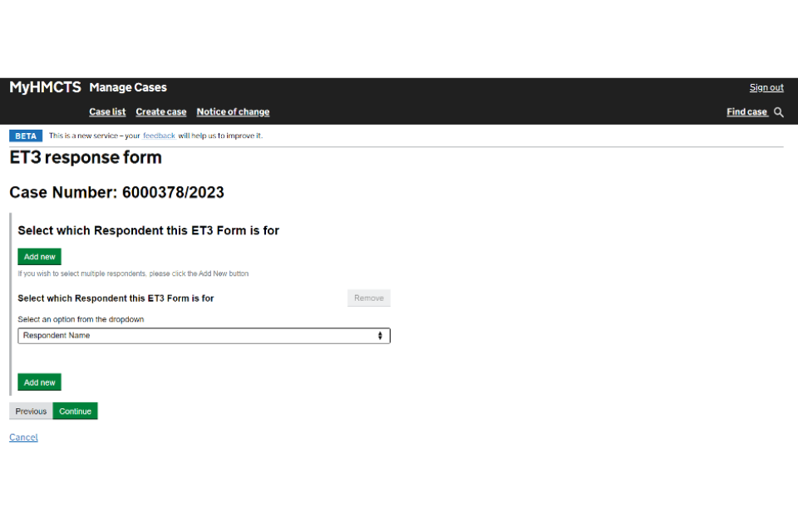798x532 pixels.
Task: Select an option from the dropdown field
Action: [204, 335]
